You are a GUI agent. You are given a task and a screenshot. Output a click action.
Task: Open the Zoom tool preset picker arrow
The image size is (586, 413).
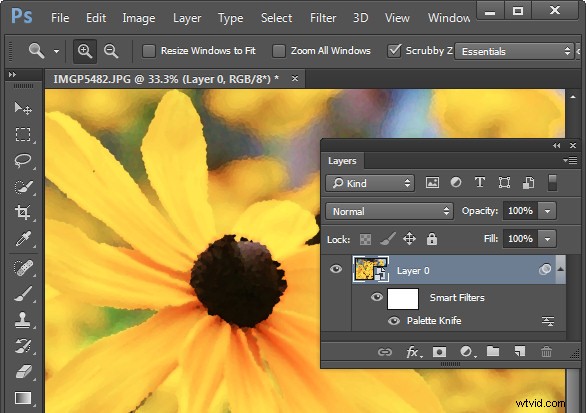point(56,51)
